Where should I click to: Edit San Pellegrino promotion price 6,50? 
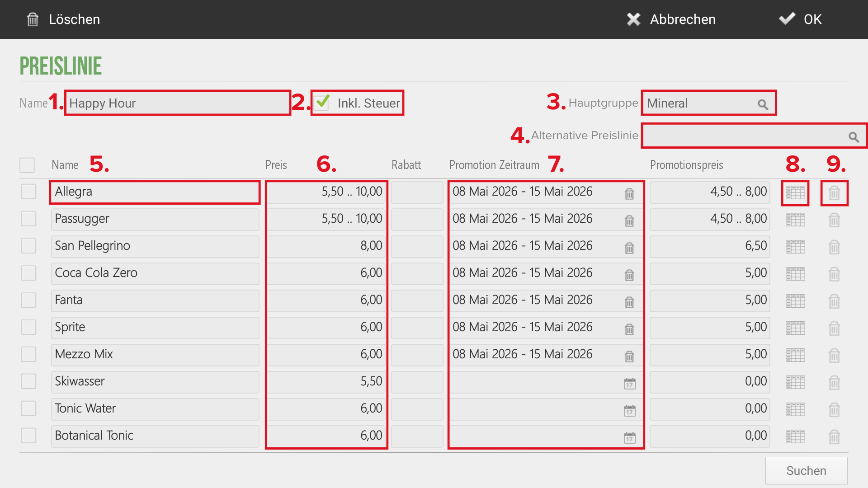(x=710, y=246)
